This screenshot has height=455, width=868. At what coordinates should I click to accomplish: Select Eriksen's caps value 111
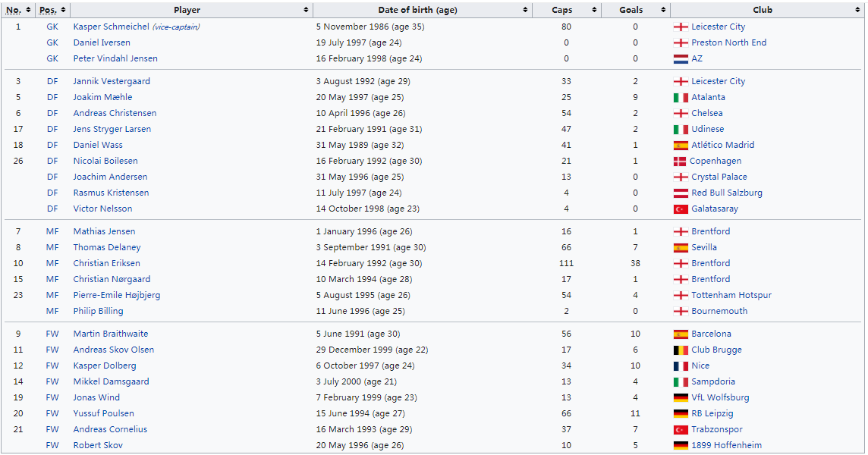pos(566,263)
